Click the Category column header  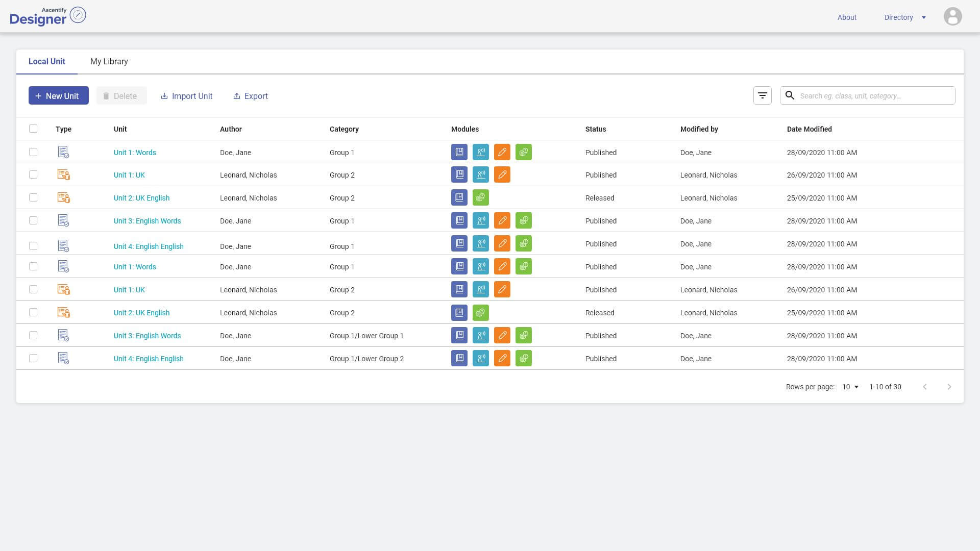pyautogui.click(x=344, y=129)
